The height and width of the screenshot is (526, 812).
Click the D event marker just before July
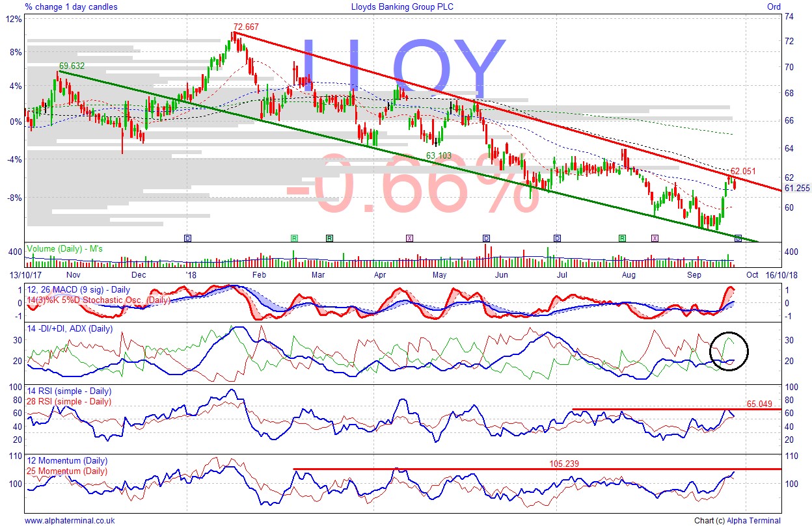[x=557, y=239]
